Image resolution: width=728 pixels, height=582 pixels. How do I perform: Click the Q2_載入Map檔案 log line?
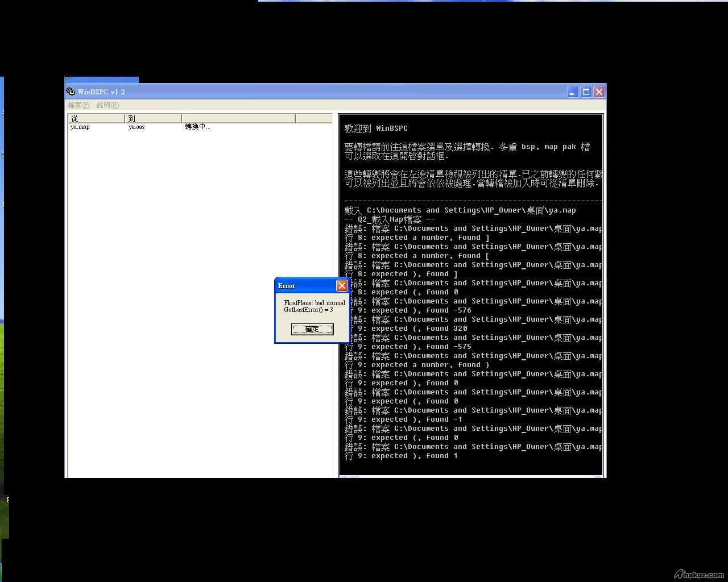pyautogui.click(x=390, y=219)
